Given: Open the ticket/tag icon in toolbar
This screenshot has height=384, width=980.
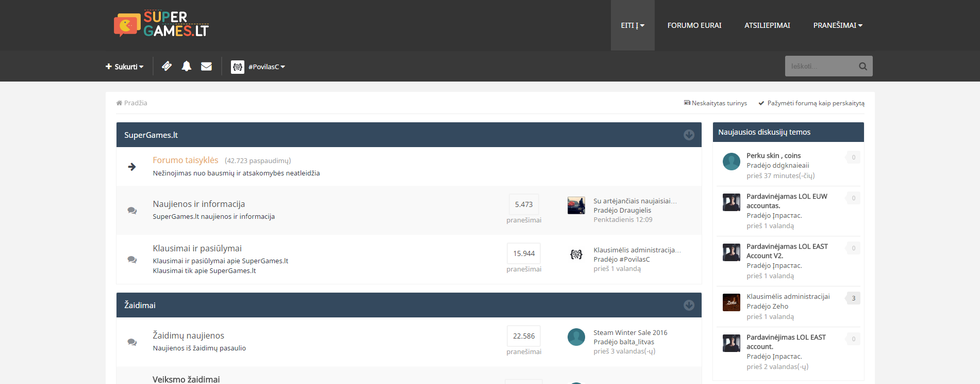Looking at the screenshot, I should pos(167,66).
